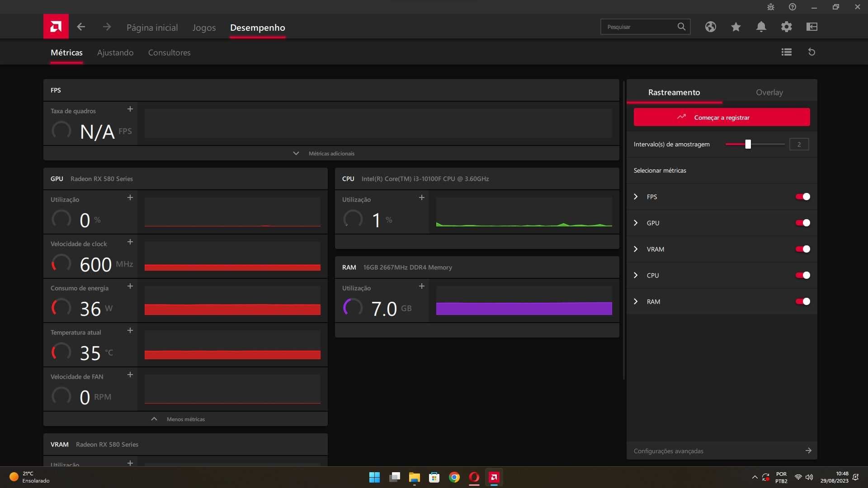
Task: Toggle RAM tracking switch
Action: click(803, 301)
